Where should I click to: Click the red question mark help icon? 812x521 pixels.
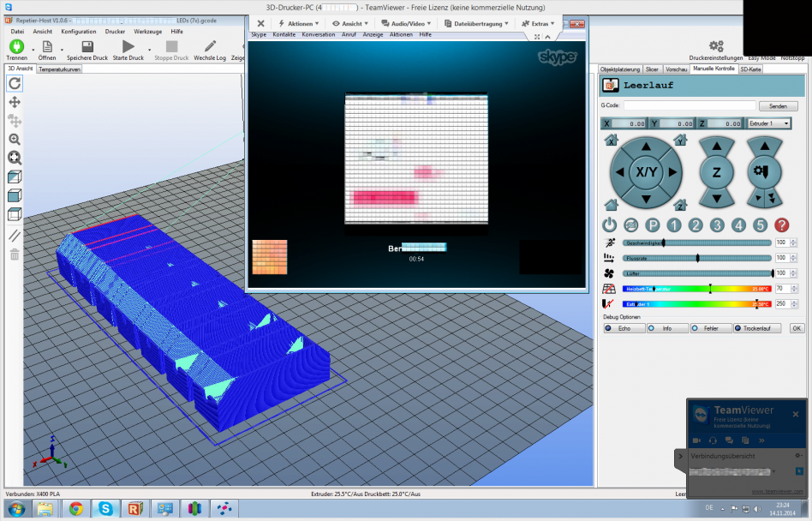coord(781,225)
